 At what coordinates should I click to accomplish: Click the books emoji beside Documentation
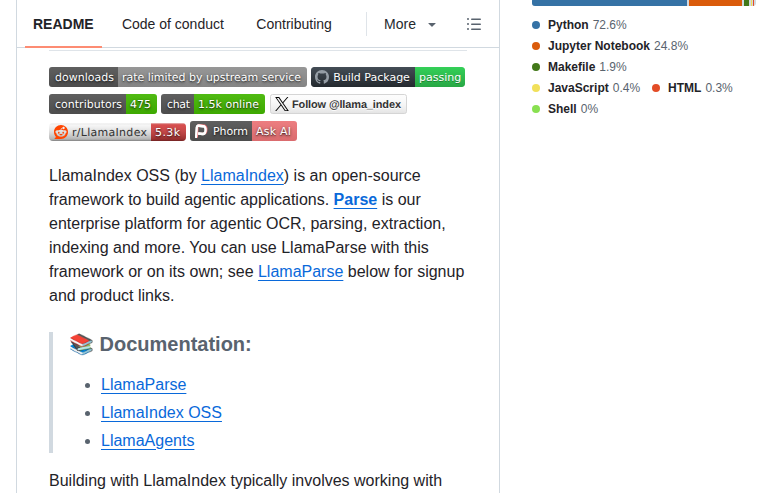(x=82, y=344)
